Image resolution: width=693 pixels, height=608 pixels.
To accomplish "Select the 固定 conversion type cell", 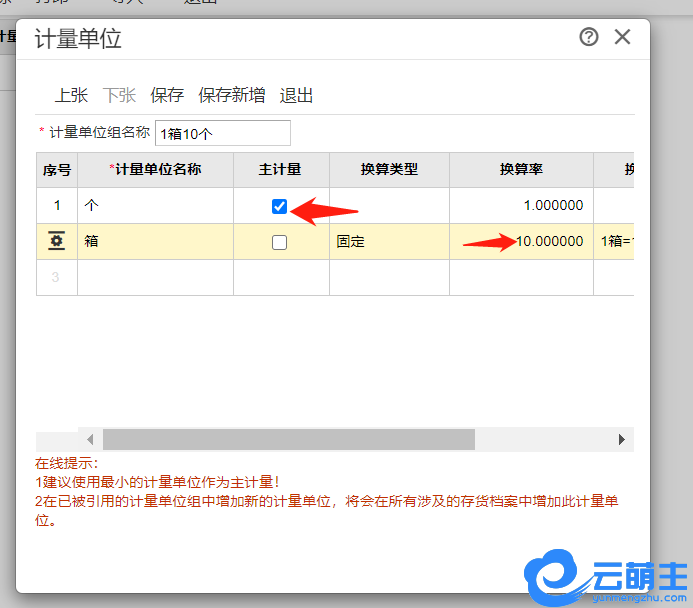I will 389,241.
